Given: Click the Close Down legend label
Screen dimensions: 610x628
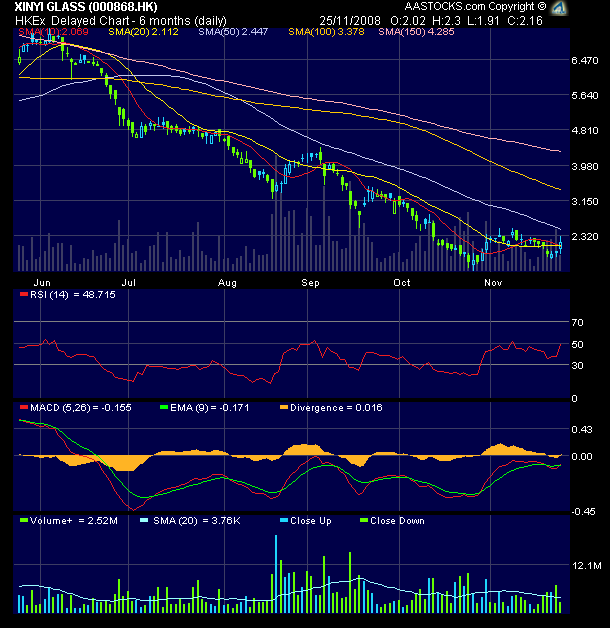Looking at the screenshot, I should click(397, 521).
